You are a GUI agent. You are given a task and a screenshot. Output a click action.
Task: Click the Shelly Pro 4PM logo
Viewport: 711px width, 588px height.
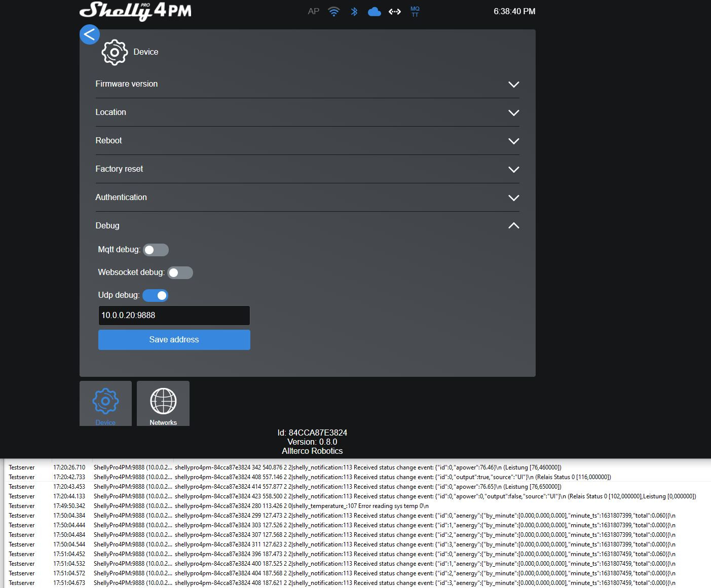point(135,11)
